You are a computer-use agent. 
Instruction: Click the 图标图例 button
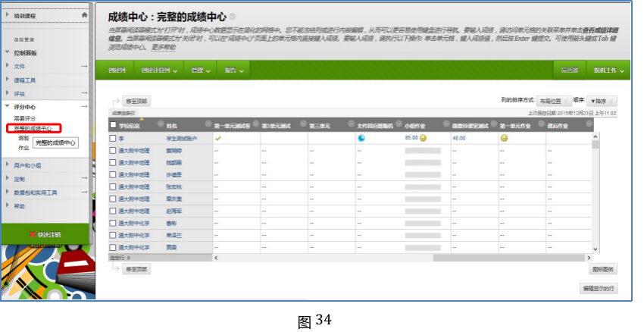pyautogui.click(x=603, y=269)
